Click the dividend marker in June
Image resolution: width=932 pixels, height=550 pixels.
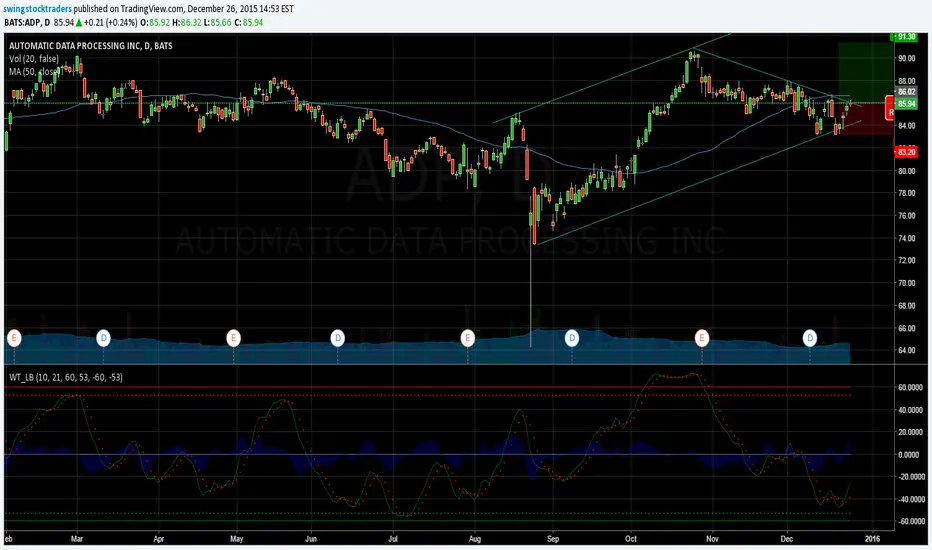338,338
